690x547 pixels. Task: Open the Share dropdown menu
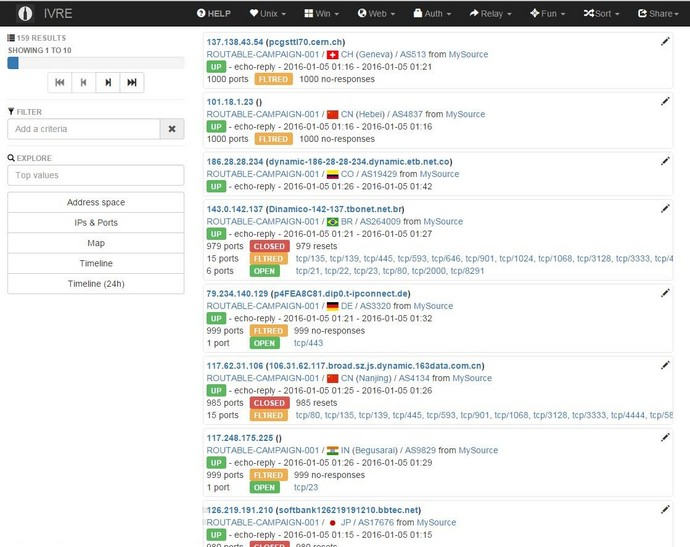pos(658,14)
